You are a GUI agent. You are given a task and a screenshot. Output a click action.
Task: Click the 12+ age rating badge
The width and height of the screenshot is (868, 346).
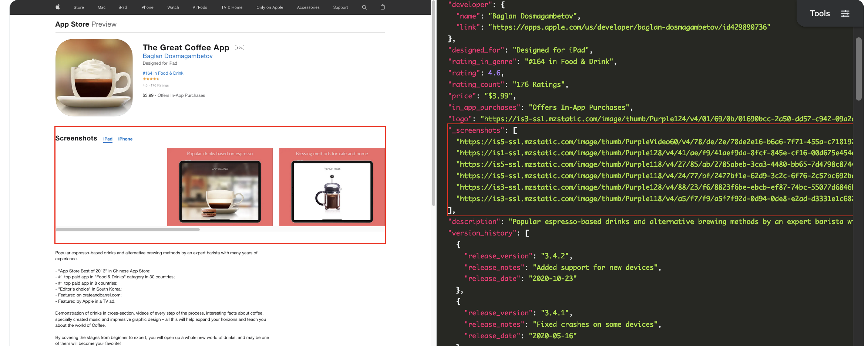point(239,47)
